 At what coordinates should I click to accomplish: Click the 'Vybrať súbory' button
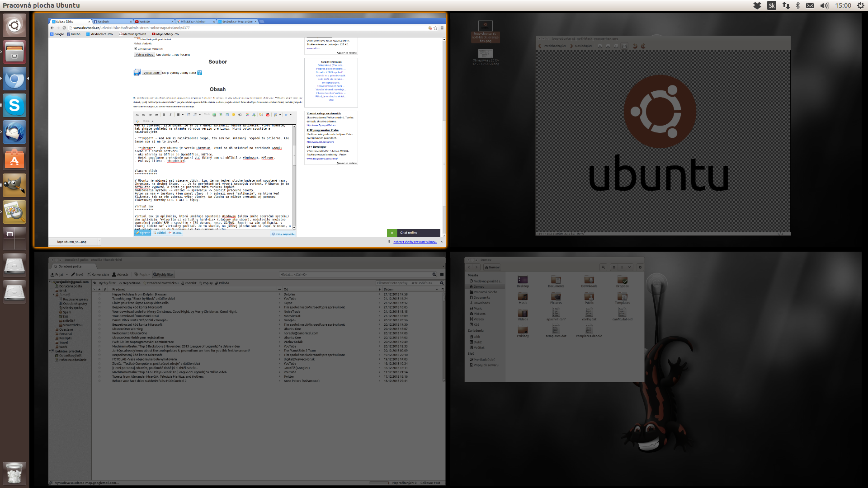(145, 55)
